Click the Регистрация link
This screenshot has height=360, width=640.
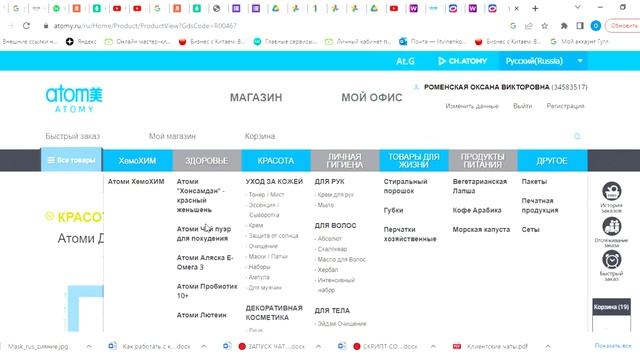[x=565, y=106]
